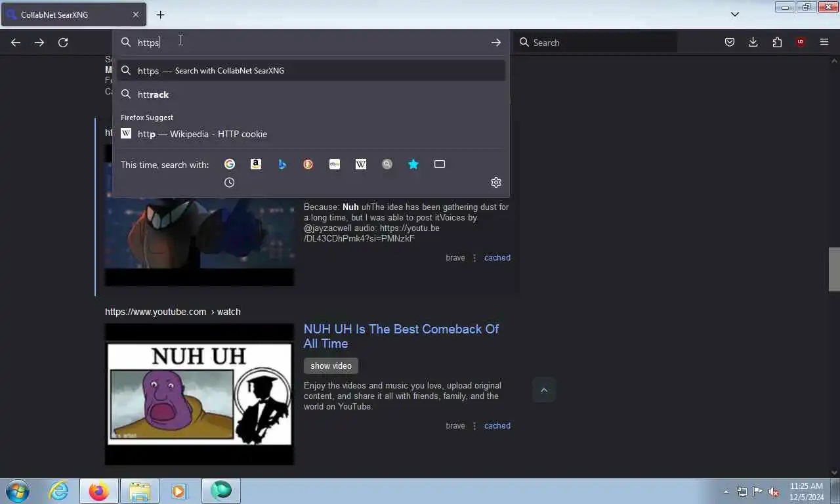The height and width of the screenshot is (504, 840).
Task: Click the scrollbar down arrow
Action: pyautogui.click(x=834, y=472)
